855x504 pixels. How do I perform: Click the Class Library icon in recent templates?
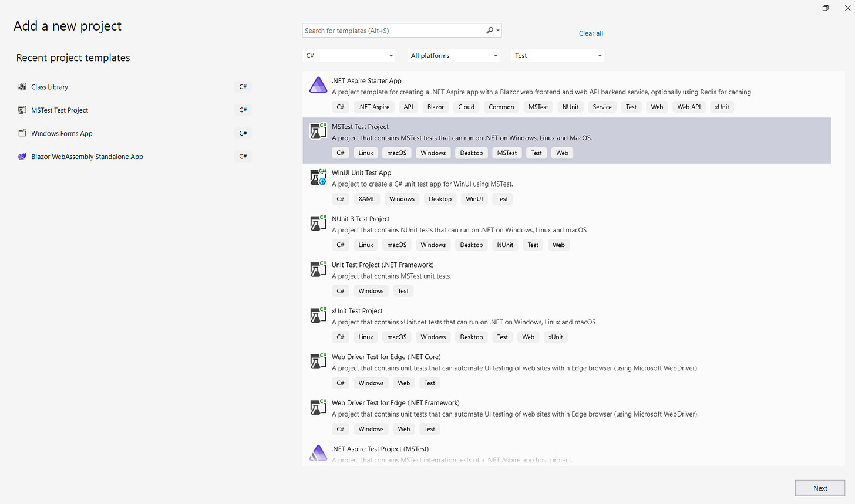point(22,87)
